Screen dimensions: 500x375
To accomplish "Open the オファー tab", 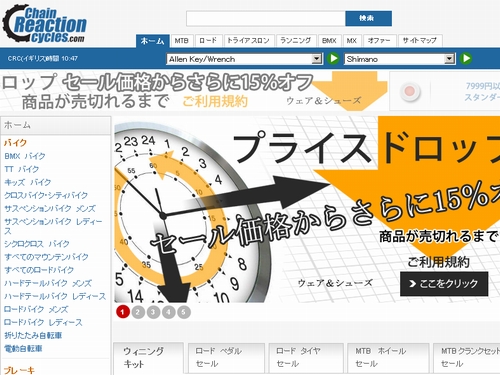I will [x=379, y=41].
